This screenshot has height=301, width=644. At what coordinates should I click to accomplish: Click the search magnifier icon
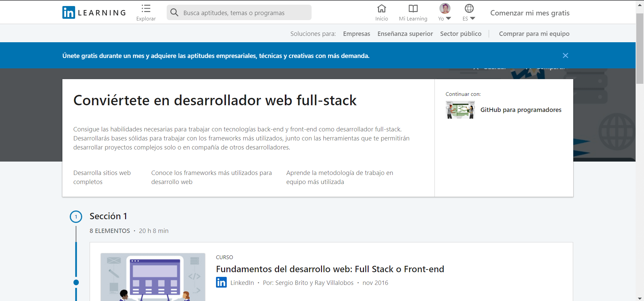coord(174,13)
